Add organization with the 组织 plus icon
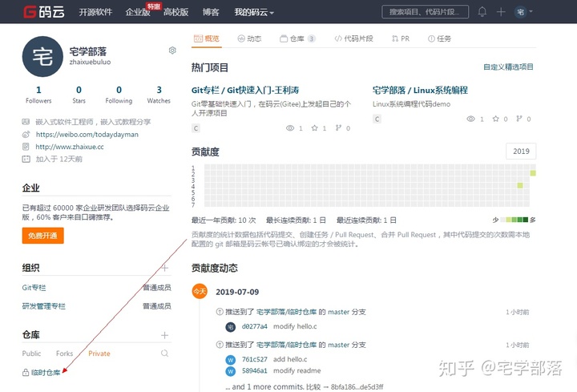The height and width of the screenshot is (392, 577). tap(164, 268)
